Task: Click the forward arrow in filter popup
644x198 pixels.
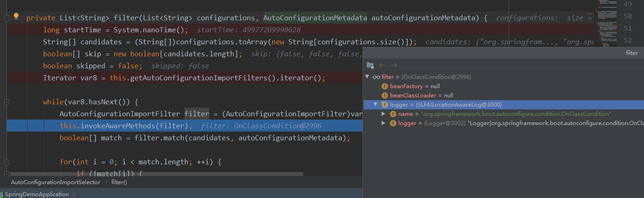Action: 394,66
